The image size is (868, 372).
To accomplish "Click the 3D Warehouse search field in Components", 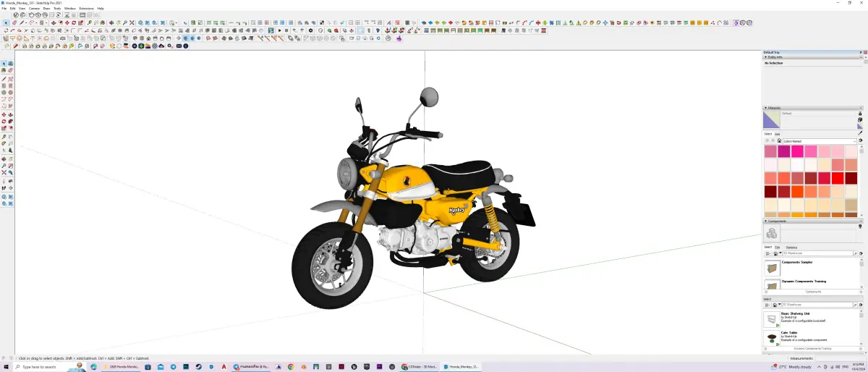I will 817,253.
